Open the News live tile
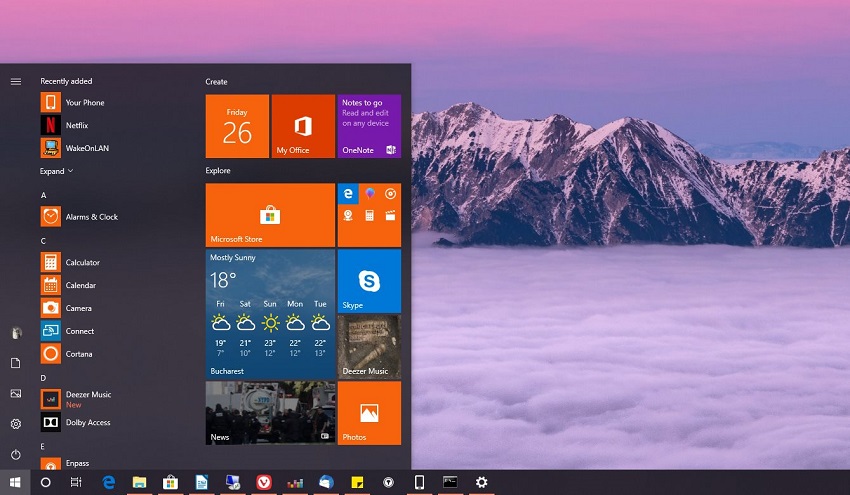This screenshot has width=850, height=495. (x=270, y=412)
